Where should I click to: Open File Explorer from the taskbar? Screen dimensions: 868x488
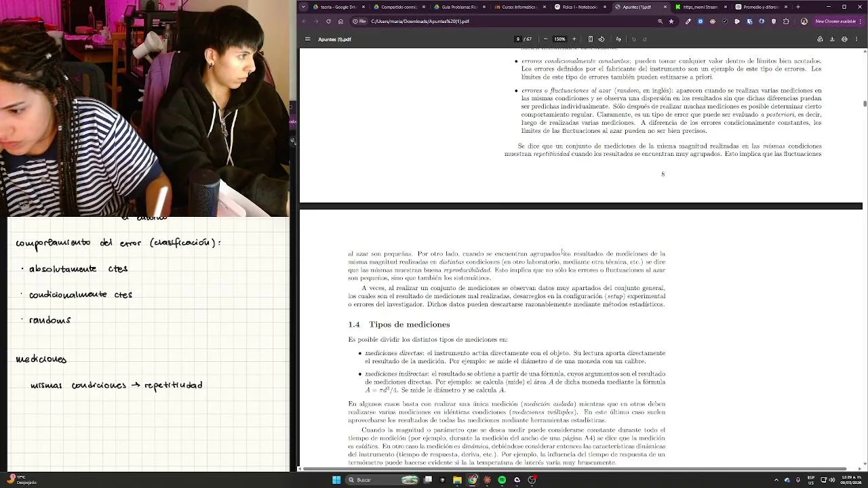click(458, 480)
